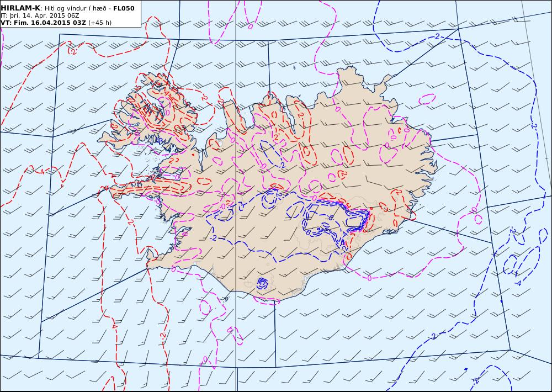Click the small concentric blue contour in south Iceland
The width and height of the screenshot is (552, 392).
click(x=262, y=283)
